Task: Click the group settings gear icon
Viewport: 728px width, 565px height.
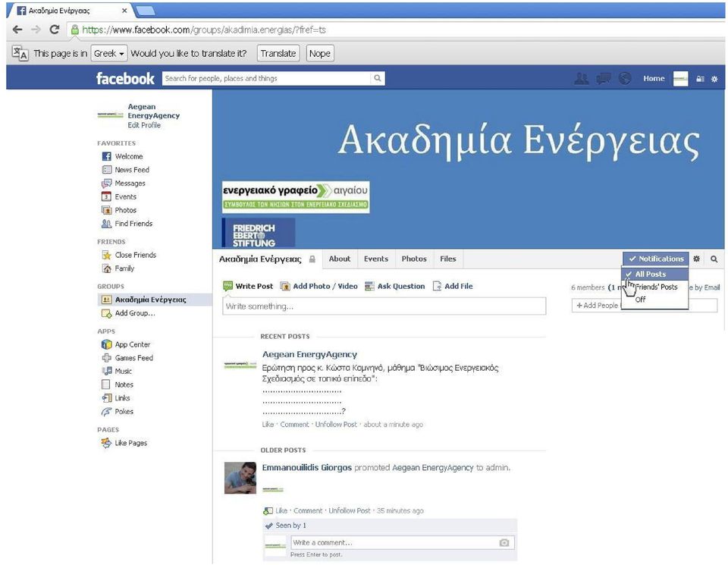Action: pos(696,259)
